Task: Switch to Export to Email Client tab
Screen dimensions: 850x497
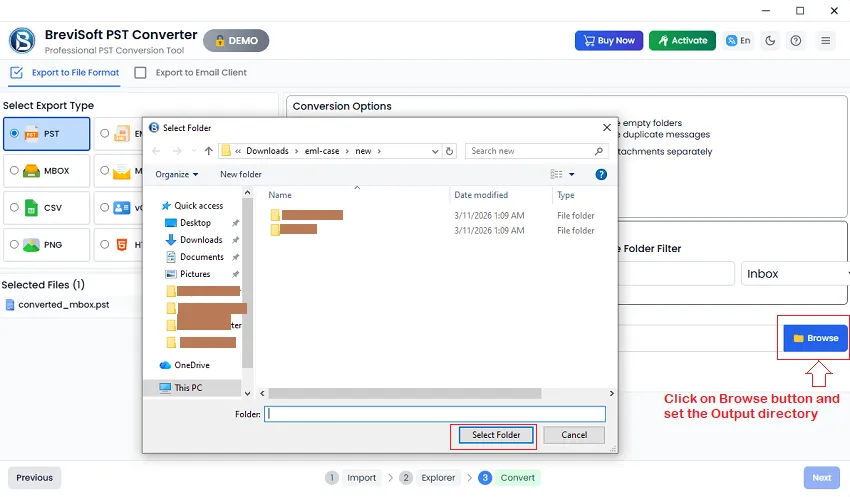Action: [x=190, y=73]
